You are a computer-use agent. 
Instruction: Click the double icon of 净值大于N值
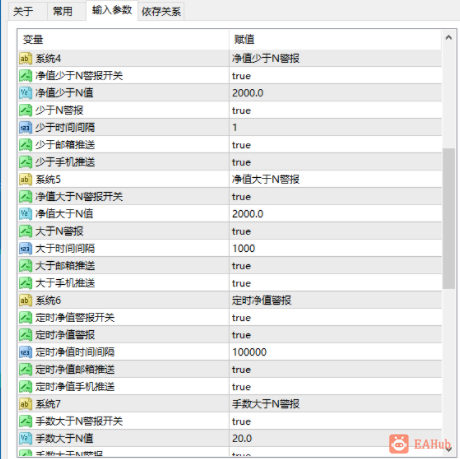point(25,214)
